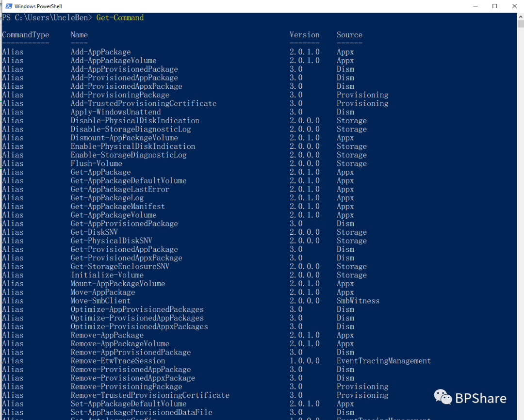Click Get-AppPackageLastError entry
The height and width of the screenshot is (420, 524).
point(120,189)
